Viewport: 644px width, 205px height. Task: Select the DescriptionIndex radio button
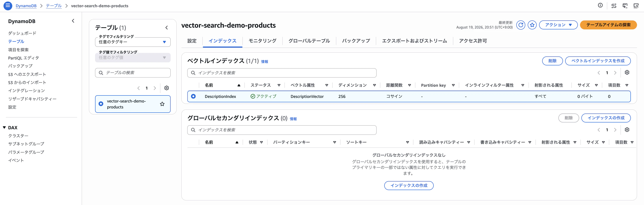click(x=193, y=96)
